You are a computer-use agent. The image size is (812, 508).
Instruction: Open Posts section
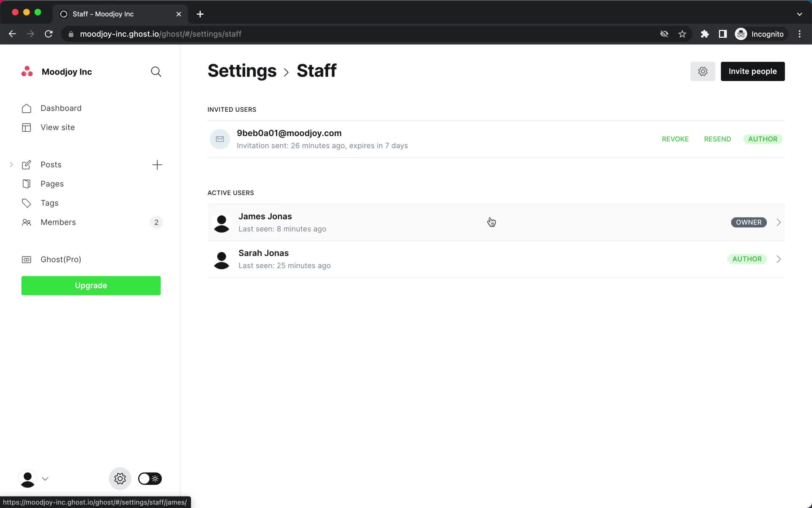point(51,165)
